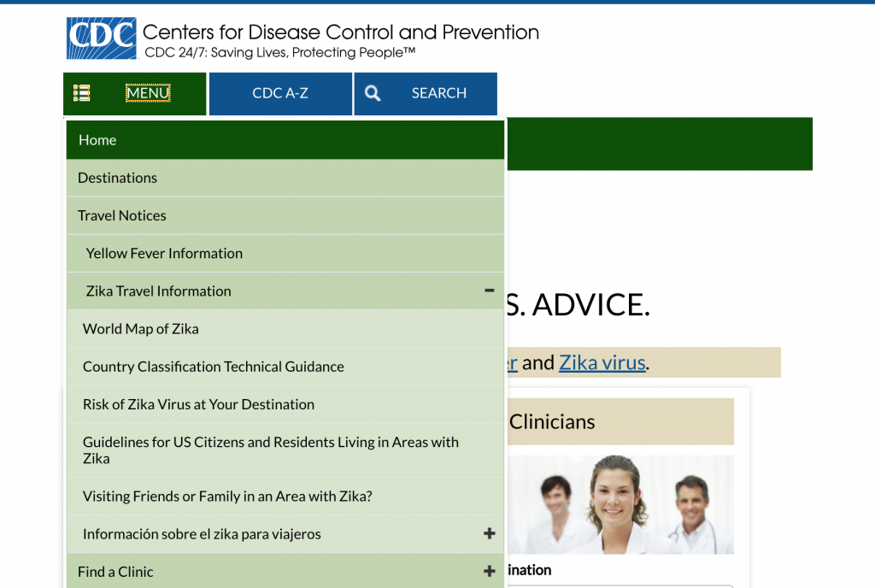
Task: Open Destinations from the menu
Action: click(x=117, y=178)
